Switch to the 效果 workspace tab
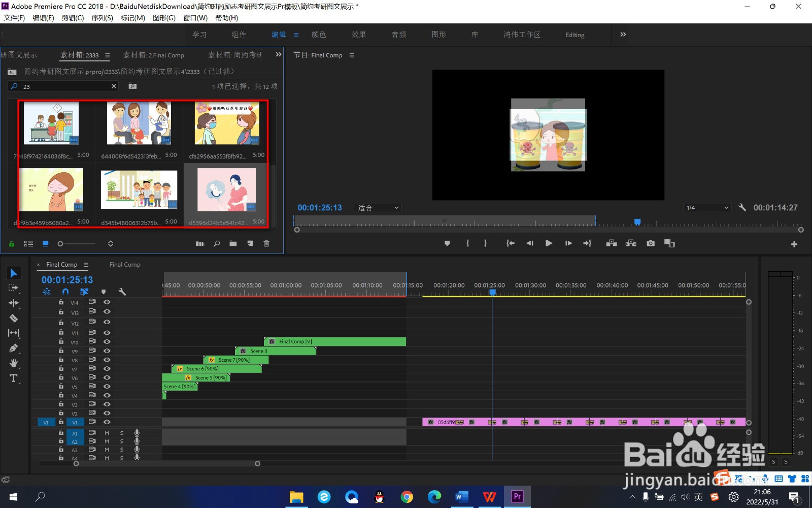 tap(359, 35)
